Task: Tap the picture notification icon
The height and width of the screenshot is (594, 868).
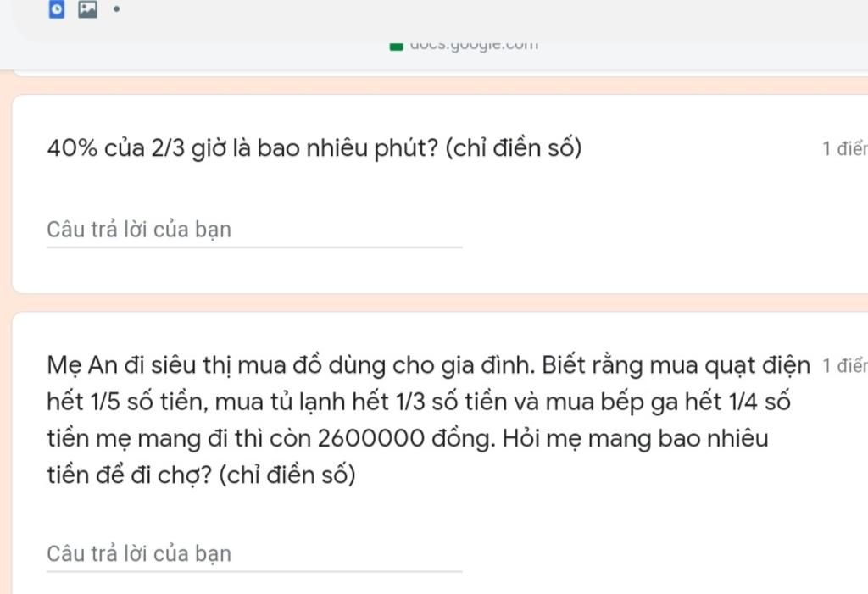Action: [x=87, y=8]
